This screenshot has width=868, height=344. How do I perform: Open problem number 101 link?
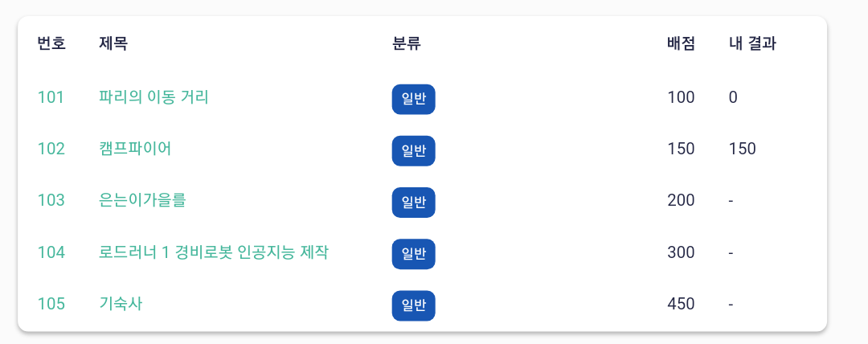(x=51, y=97)
